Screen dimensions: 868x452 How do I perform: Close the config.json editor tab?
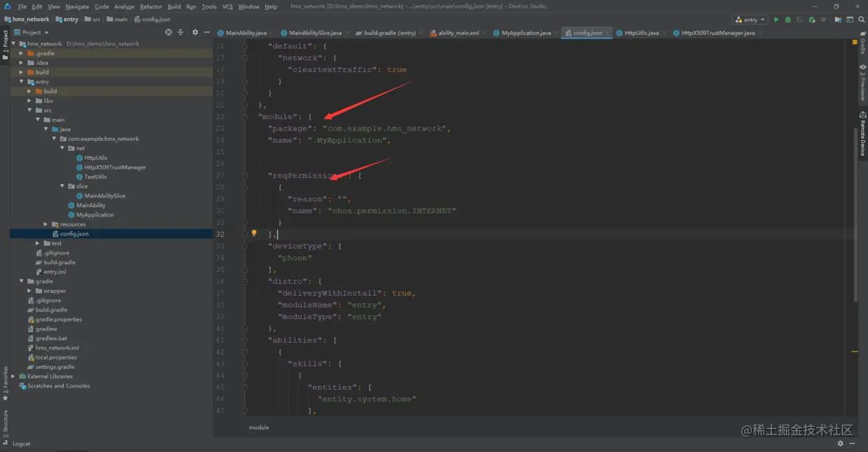[x=608, y=32]
